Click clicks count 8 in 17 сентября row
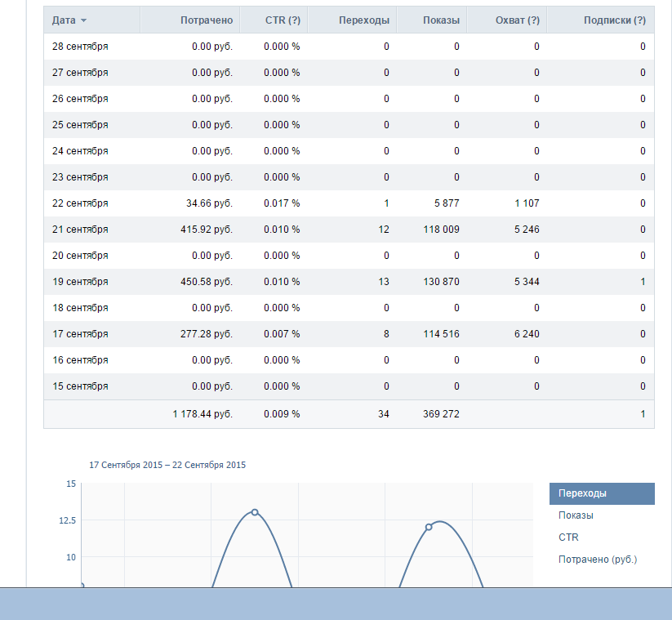This screenshot has height=620, width=672. (386, 334)
